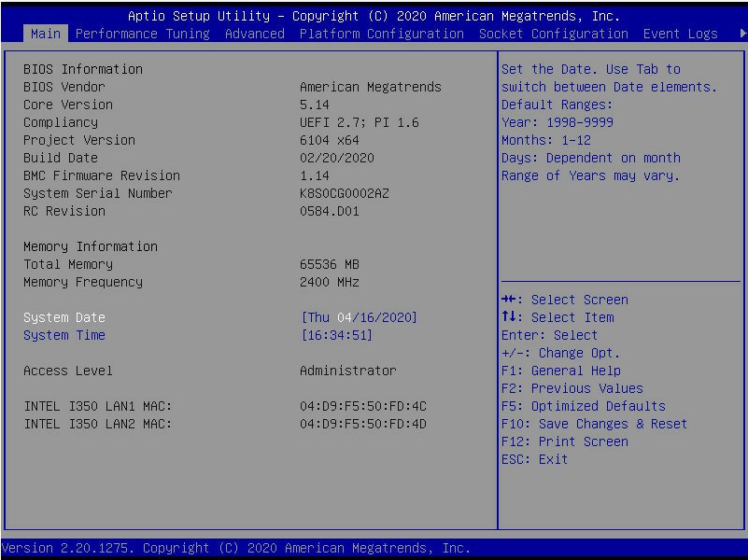Click F5: Optimized Defaults hint
The image size is (748, 560).
584,406
